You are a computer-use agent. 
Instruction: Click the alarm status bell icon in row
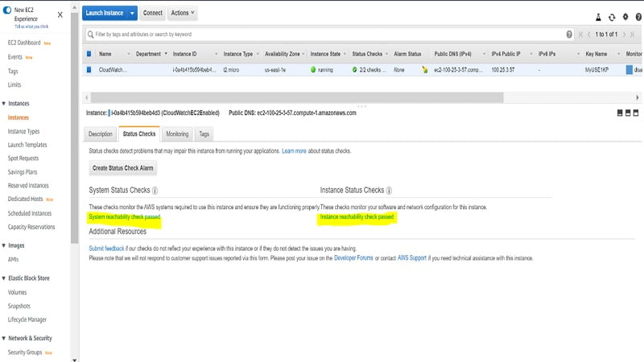pos(425,70)
